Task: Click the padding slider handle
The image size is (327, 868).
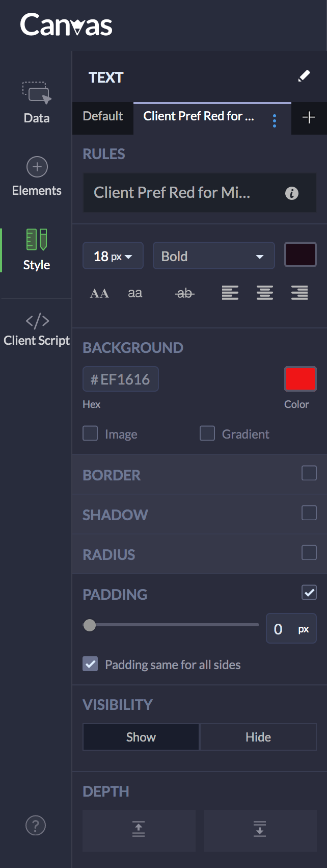Action: [x=90, y=625]
